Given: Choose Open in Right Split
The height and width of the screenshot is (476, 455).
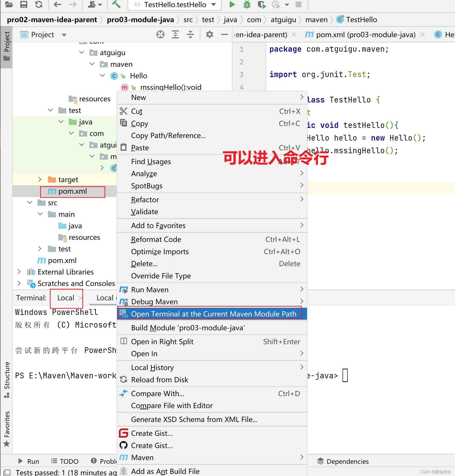Looking at the screenshot, I should 212,341.
